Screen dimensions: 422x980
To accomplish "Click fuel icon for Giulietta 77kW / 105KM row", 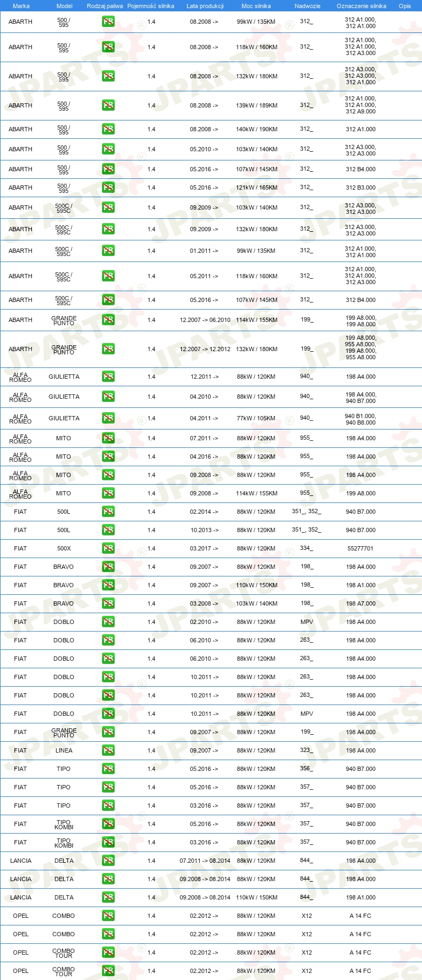I will click(108, 418).
